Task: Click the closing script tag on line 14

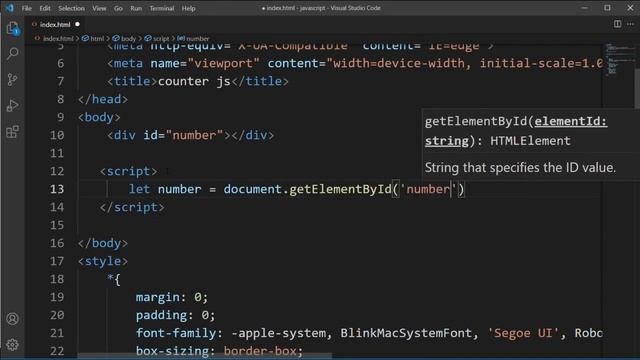Action: (x=132, y=207)
